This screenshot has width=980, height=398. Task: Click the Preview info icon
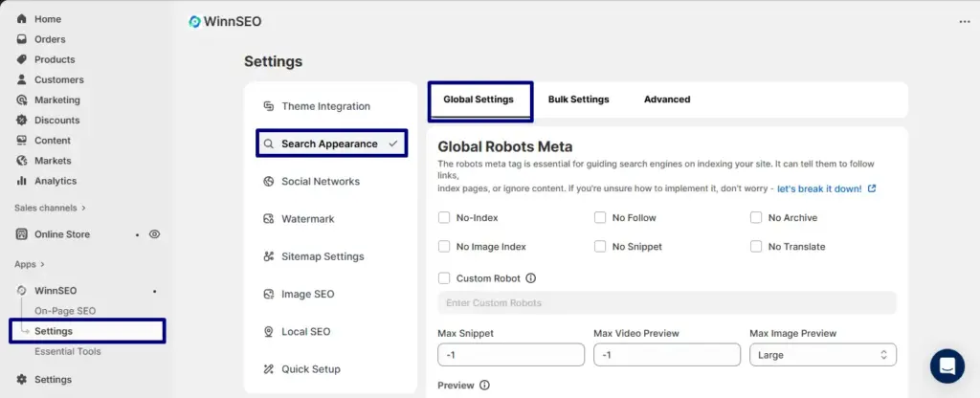tap(484, 385)
